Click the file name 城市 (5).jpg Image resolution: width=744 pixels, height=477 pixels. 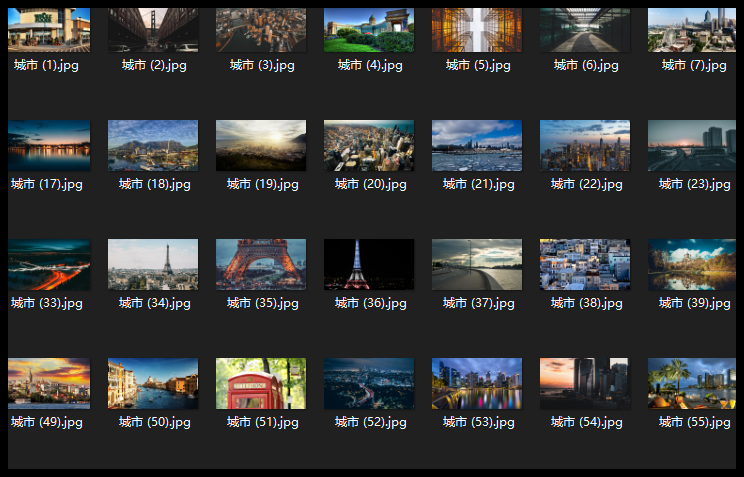pos(478,65)
